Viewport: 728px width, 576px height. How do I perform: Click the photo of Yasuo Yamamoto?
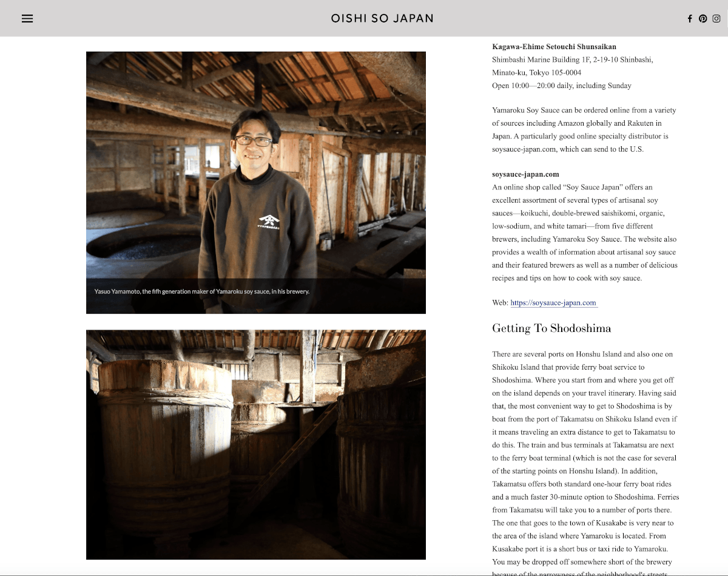pos(256,182)
